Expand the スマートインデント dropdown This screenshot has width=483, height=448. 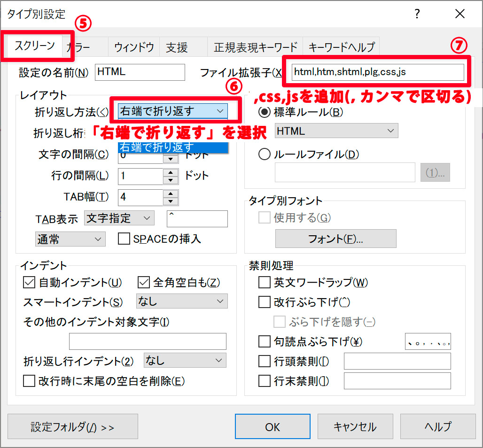181,301
